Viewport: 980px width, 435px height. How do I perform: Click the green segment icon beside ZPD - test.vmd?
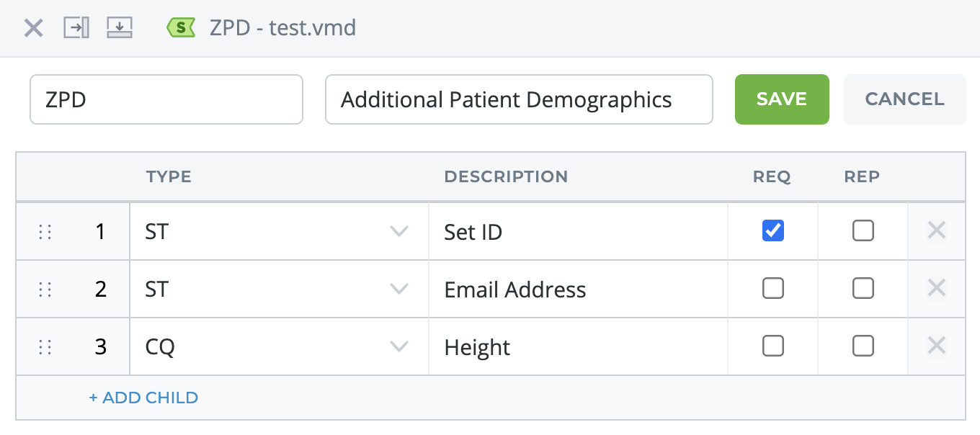181,28
